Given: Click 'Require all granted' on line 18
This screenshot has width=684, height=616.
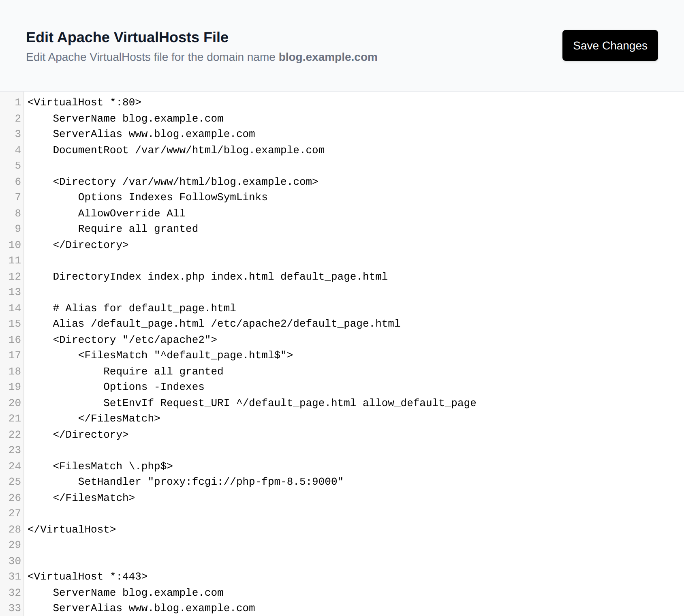Looking at the screenshot, I should pos(163,371).
